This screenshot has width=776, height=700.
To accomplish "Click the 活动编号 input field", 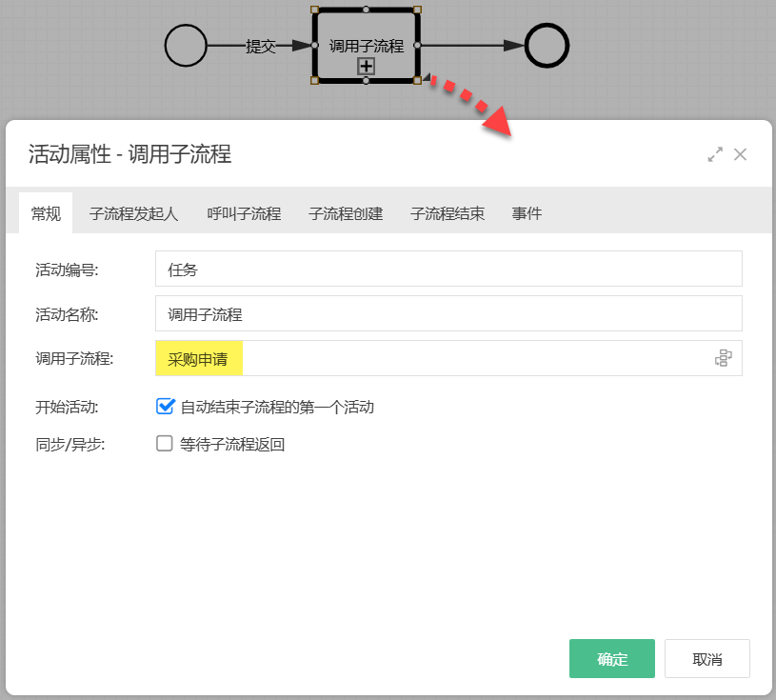I will tap(448, 270).
